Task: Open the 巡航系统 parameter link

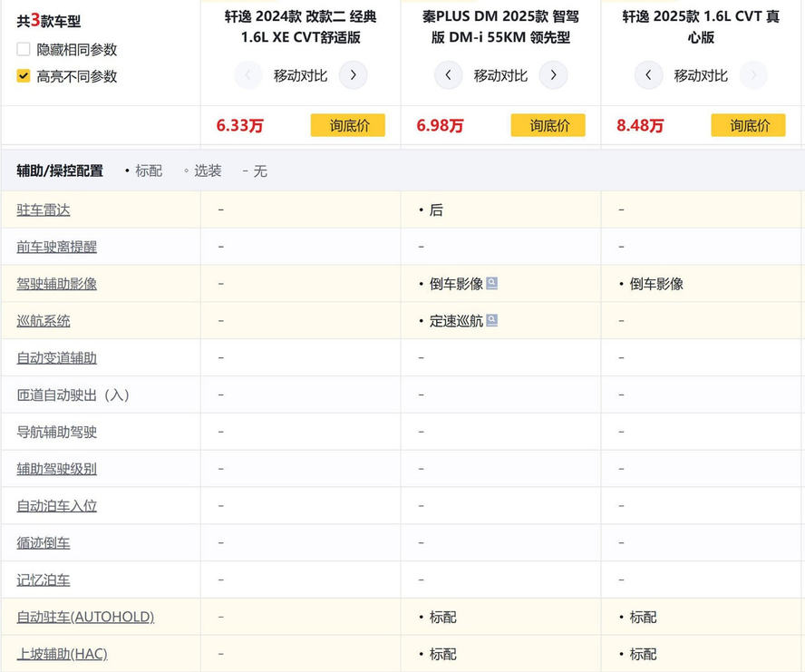Action: 44,321
